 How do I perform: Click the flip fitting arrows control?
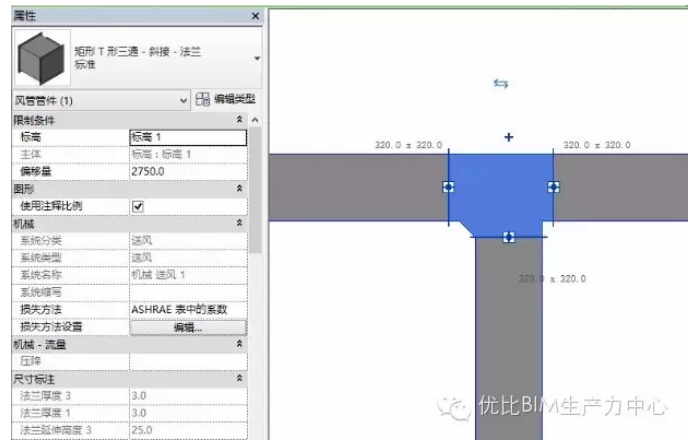[501, 84]
